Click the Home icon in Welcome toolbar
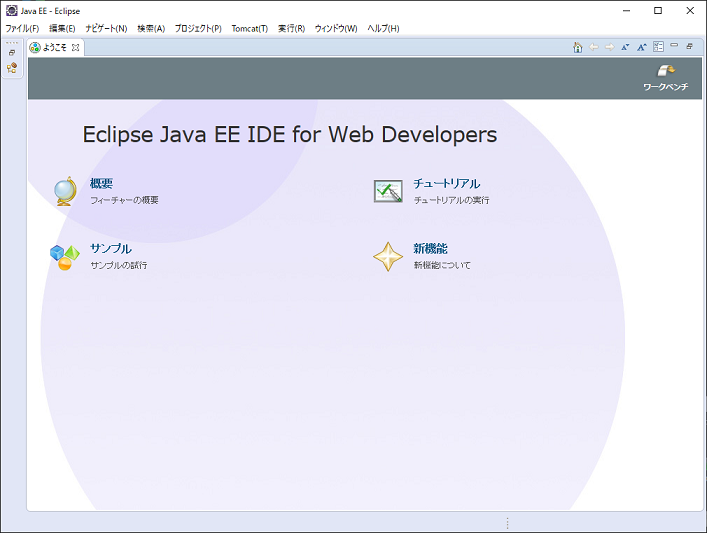The image size is (707, 533). [578, 47]
